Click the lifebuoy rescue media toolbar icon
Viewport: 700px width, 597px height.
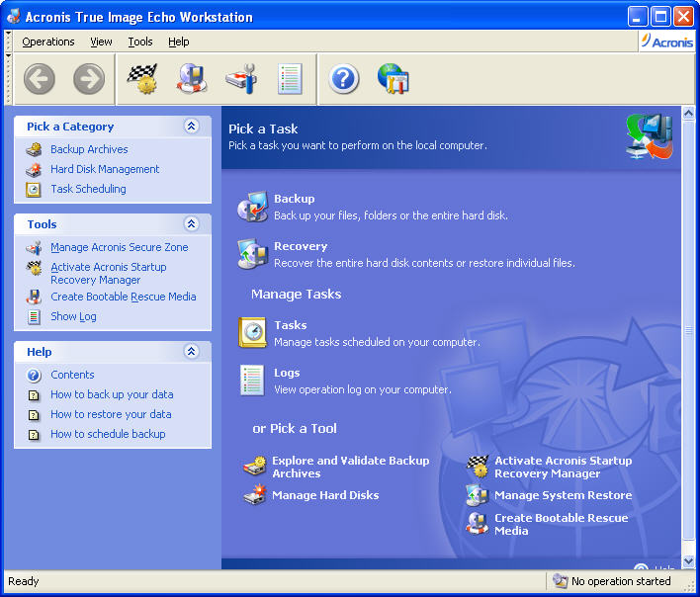[x=192, y=78]
